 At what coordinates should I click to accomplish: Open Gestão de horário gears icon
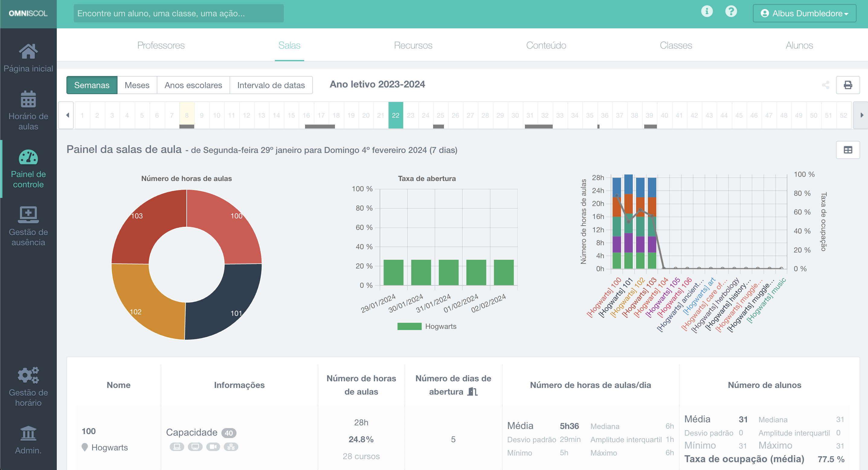pos(28,375)
